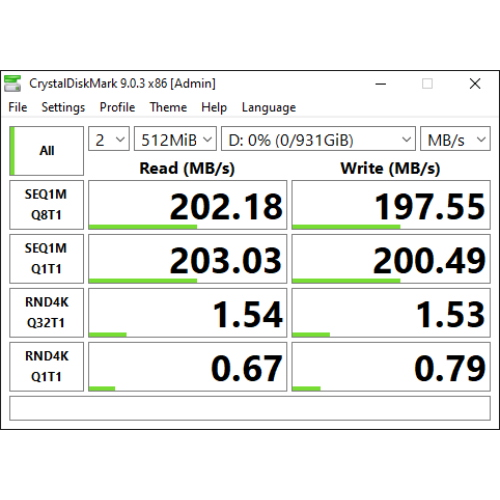The width and height of the screenshot is (500, 500).
Task: Click the Write (MB/s) column header
Action: point(390,168)
